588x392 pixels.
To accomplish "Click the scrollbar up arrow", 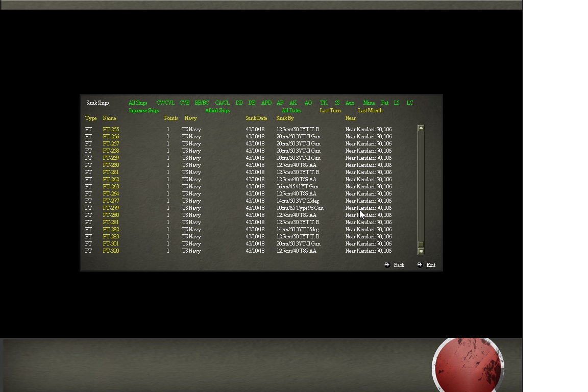I will pyautogui.click(x=421, y=128).
